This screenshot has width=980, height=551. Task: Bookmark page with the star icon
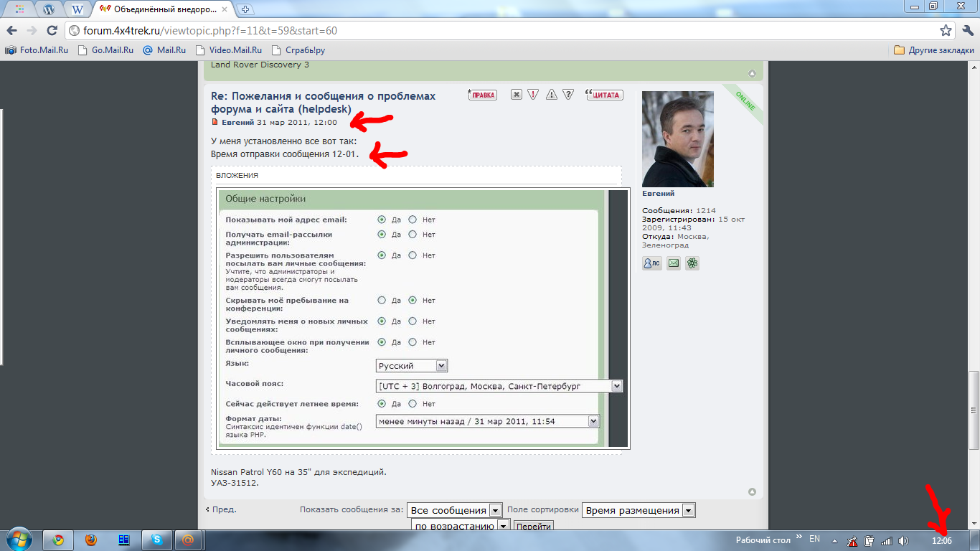click(946, 31)
